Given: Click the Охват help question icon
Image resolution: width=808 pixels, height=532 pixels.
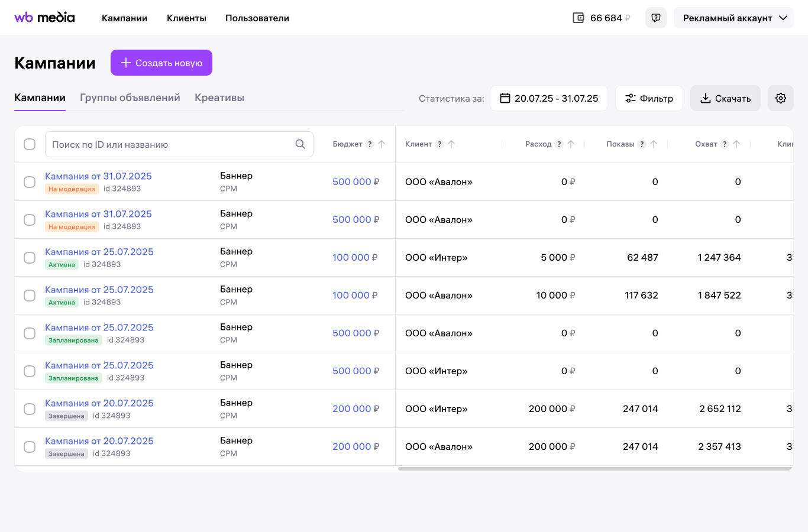Looking at the screenshot, I should [x=725, y=144].
